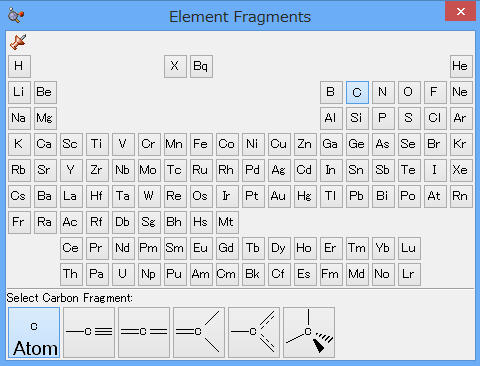The width and height of the screenshot is (480, 366).
Task: Pick Silicon (Si) element
Action: pyautogui.click(x=357, y=118)
